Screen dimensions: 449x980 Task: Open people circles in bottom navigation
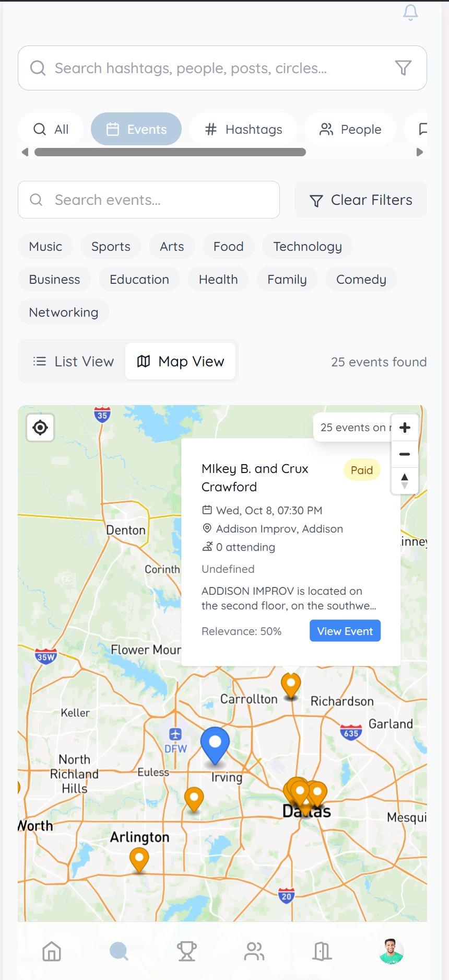(254, 951)
